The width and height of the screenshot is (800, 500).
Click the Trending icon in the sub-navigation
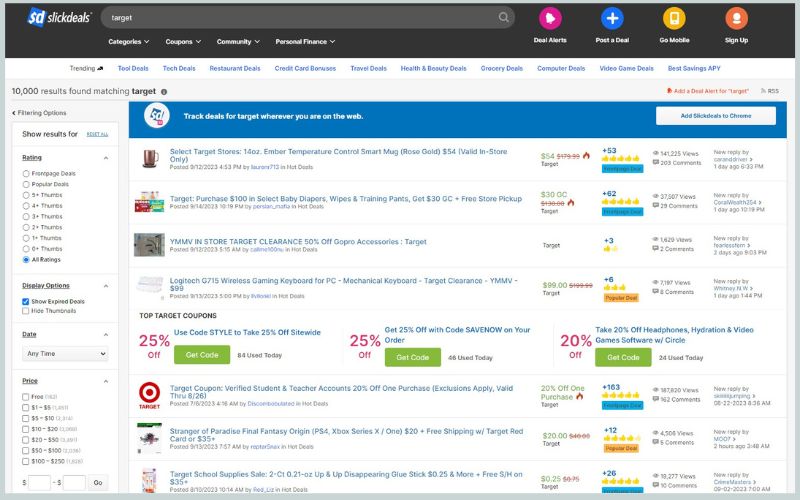pyautogui.click(x=100, y=68)
